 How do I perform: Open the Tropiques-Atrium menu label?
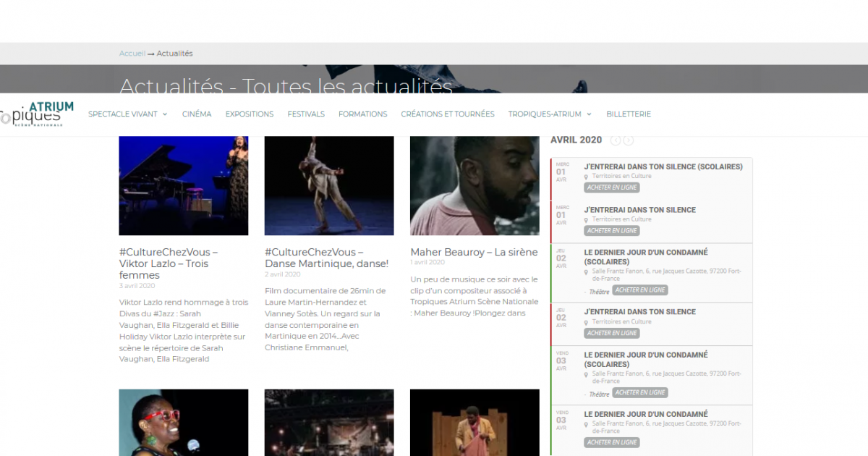[545, 114]
